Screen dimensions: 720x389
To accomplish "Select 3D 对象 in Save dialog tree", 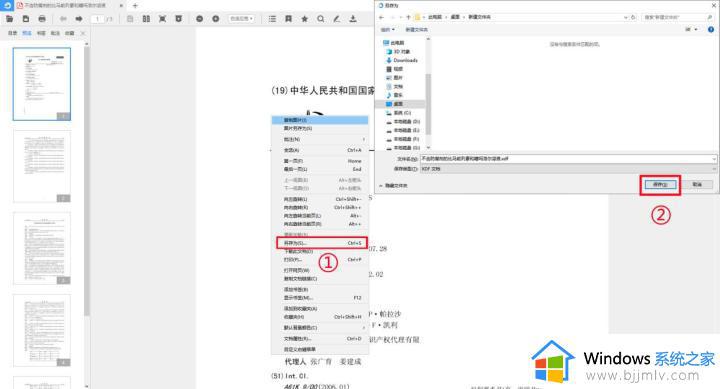I will 399,51.
